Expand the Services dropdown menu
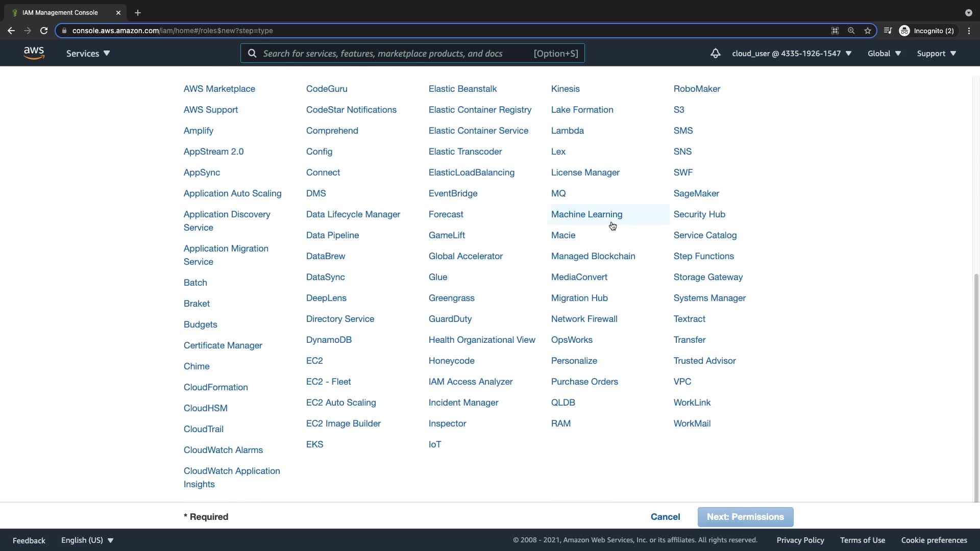The image size is (980, 551). click(88, 53)
